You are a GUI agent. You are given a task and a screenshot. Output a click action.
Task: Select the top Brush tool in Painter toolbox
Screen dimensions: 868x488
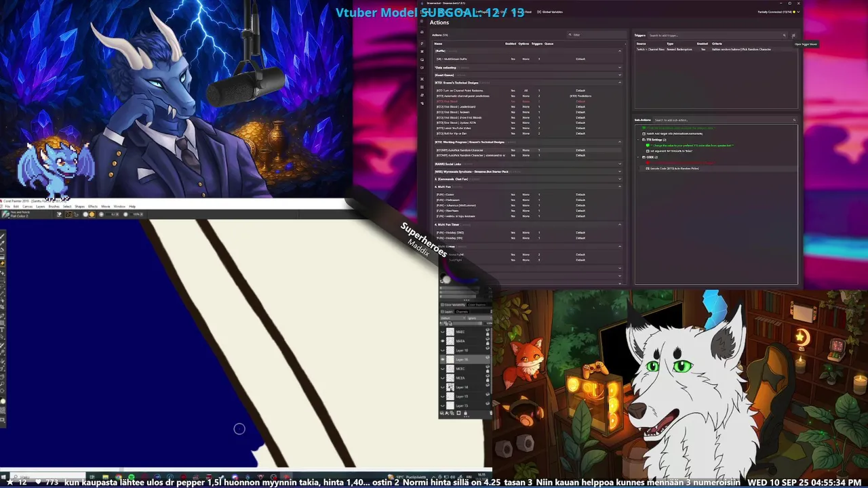(3, 235)
